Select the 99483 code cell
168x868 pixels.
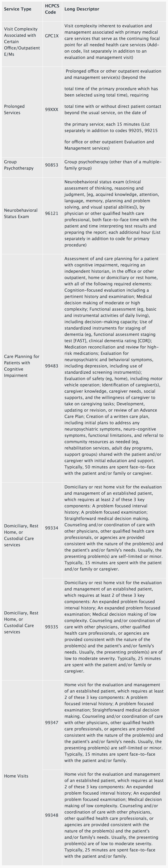click(x=52, y=366)
